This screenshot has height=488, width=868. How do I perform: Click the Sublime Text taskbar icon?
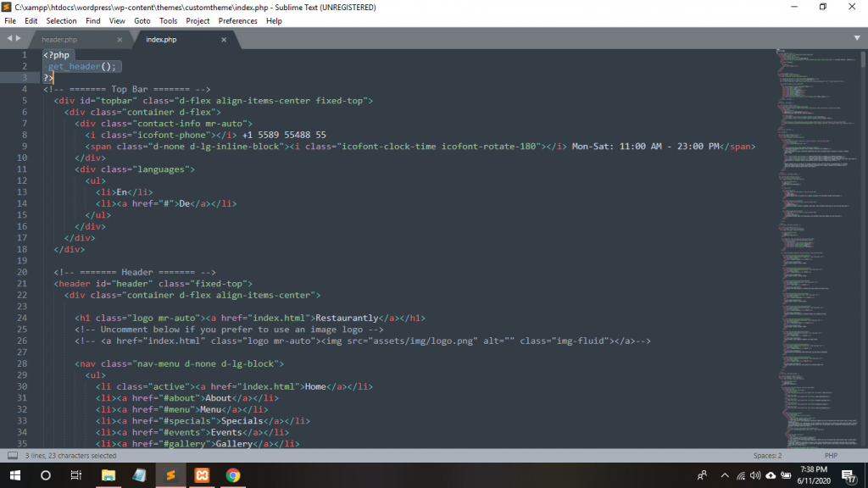click(x=170, y=475)
